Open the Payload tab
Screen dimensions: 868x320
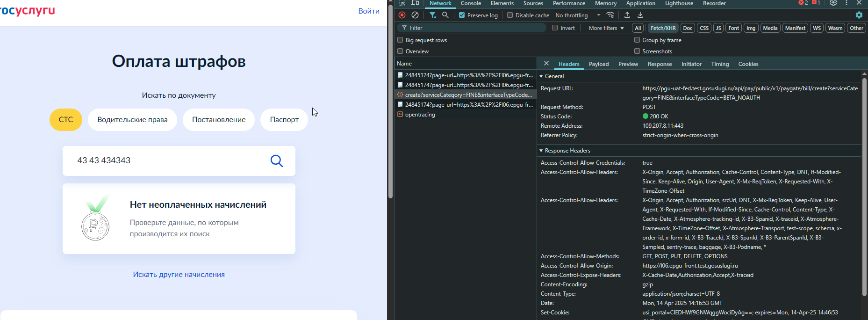(599, 64)
